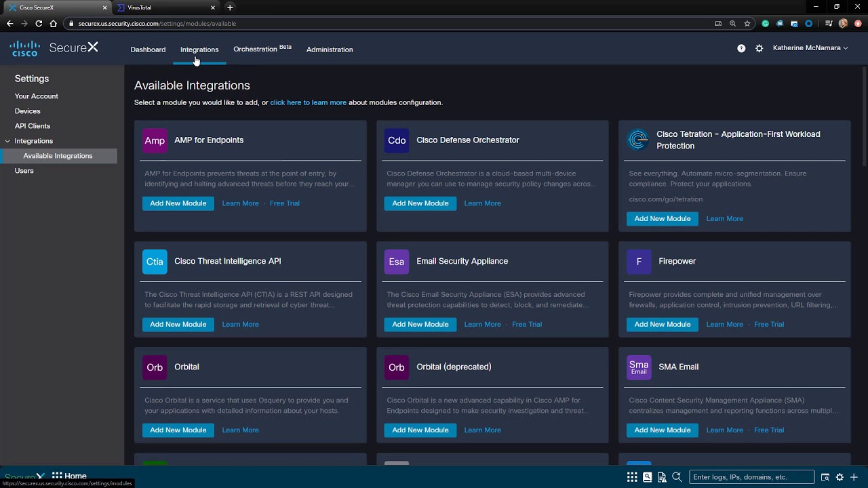Click the browser zoom magnifier icon

tap(732, 23)
